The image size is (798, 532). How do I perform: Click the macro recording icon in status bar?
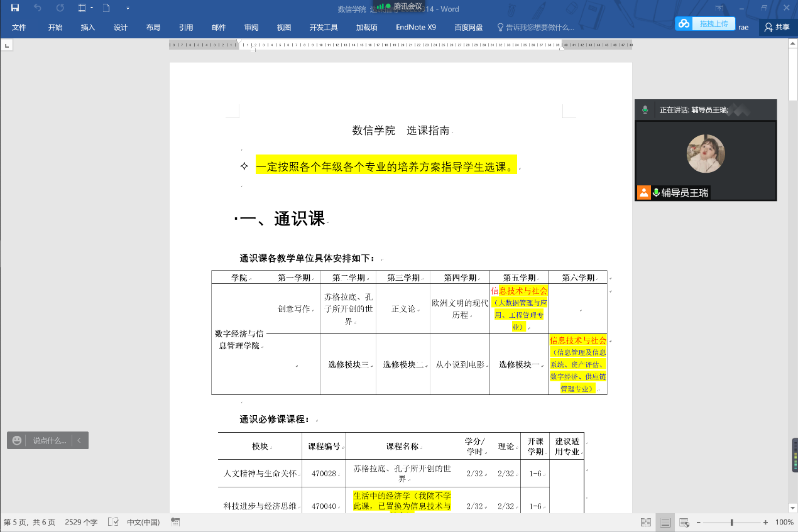175,522
